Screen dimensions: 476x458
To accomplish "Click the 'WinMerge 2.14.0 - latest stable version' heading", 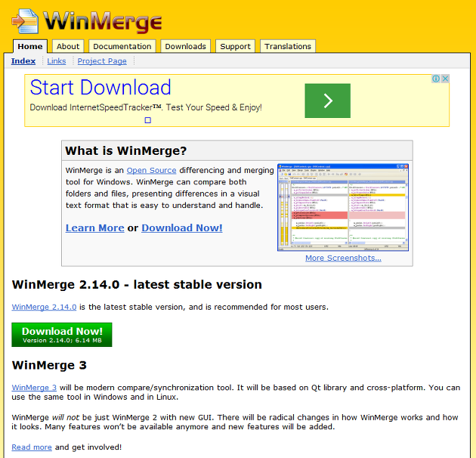I will click(x=137, y=285).
